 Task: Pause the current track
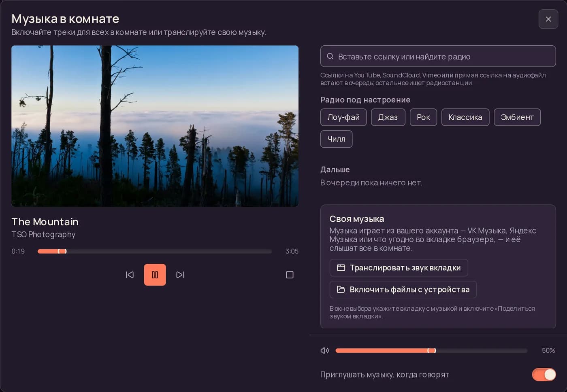155,275
